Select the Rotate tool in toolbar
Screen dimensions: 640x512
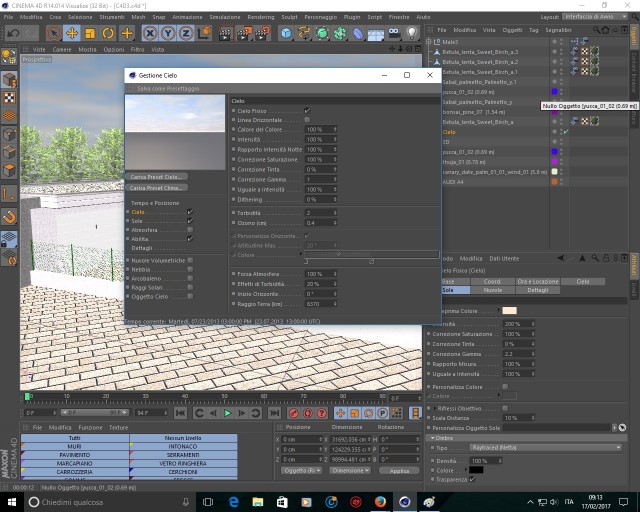(108, 33)
